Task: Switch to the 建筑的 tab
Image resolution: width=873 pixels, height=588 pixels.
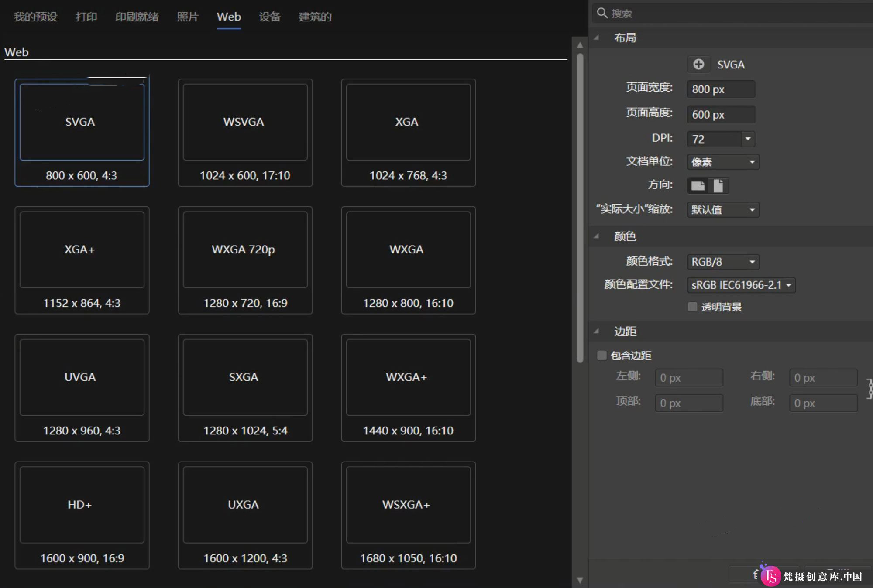Action: tap(315, 17)
